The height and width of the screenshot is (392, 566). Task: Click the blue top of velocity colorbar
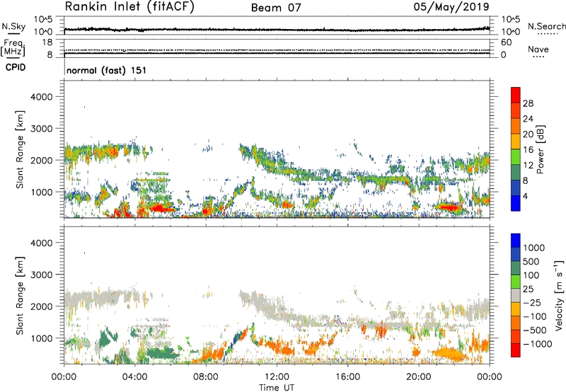(516, 241)
